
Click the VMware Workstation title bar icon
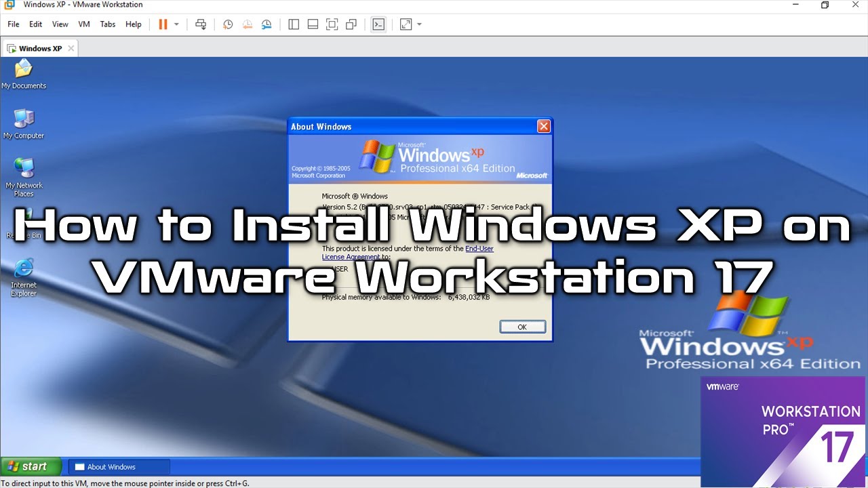coord(9,5)
